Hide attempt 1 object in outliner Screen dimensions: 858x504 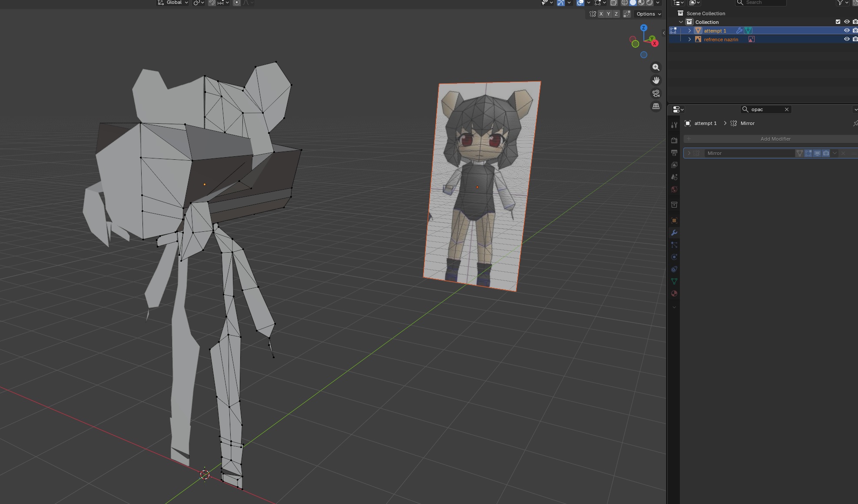click(x=846, y=30)
